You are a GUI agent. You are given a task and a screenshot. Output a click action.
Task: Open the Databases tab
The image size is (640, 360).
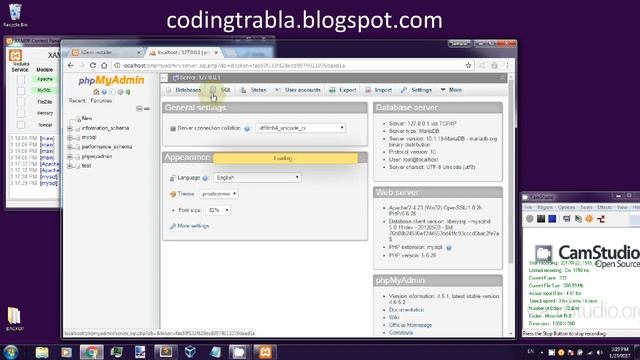point(183,90)
